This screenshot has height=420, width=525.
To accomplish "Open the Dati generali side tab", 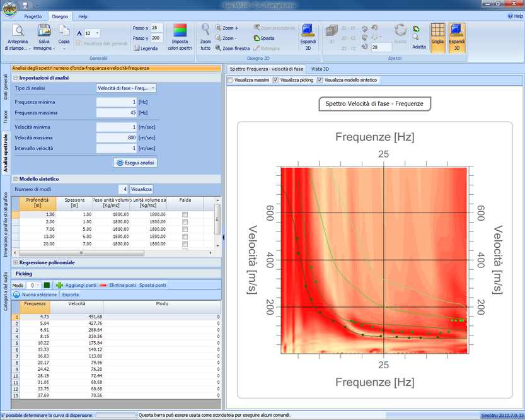I will tap(5, 87).
